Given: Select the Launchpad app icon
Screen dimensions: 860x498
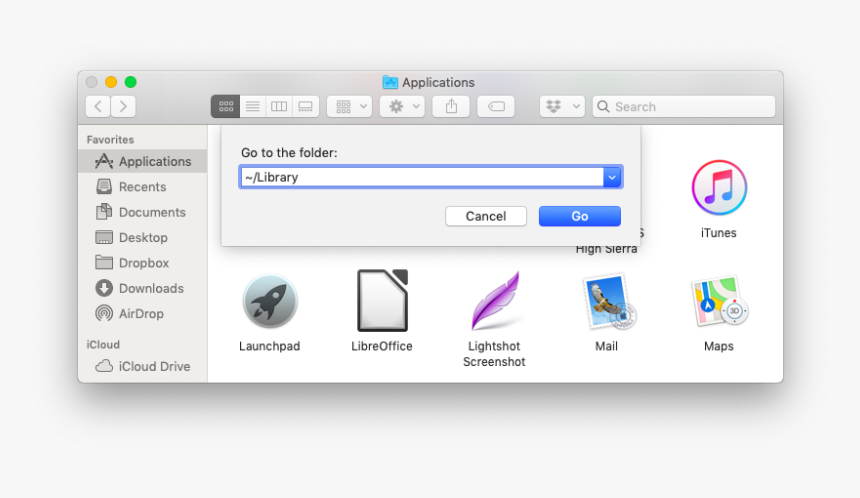Looking at the screenshot, I should [270, 301].
